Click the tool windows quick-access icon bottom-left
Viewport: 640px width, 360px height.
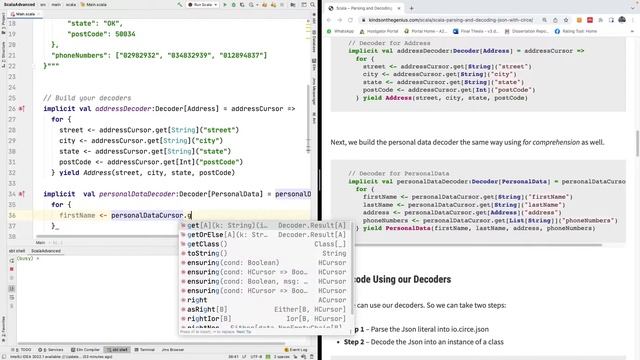tap(4, 356)
